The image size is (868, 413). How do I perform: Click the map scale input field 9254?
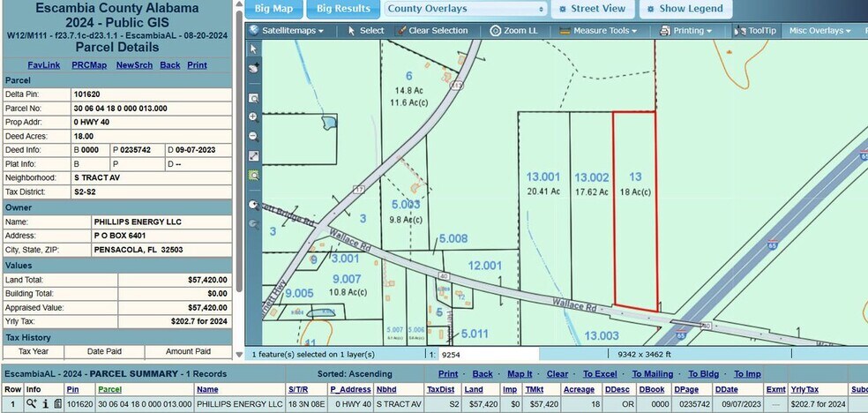(x=489, y=355)
